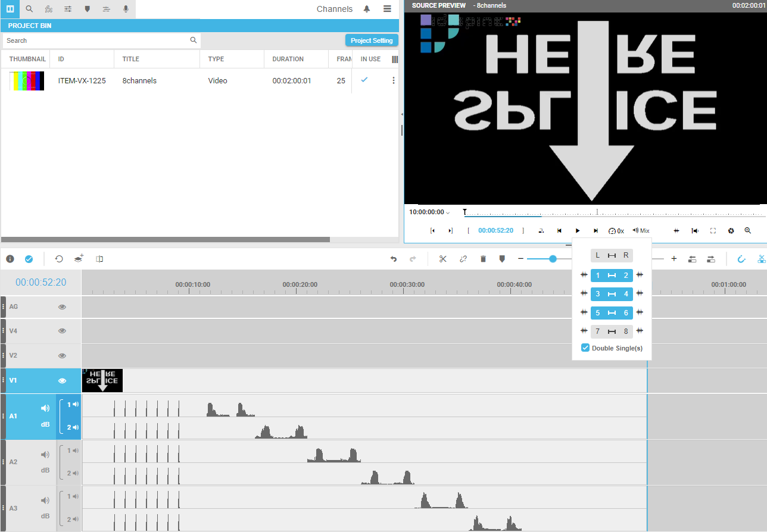The width and height of the screenshot is (767, 532).
Task: Click the Project Setting button
Action: (371, 40)
